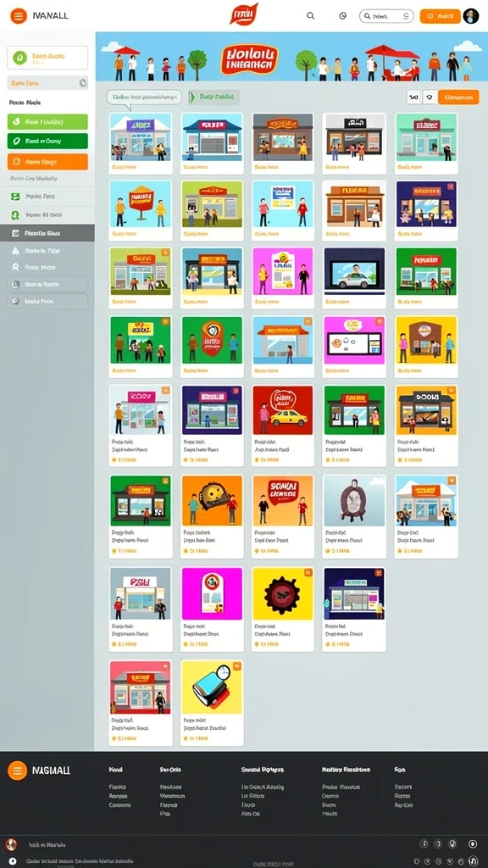Open the round cookie character on orange card

coord(212,516)
